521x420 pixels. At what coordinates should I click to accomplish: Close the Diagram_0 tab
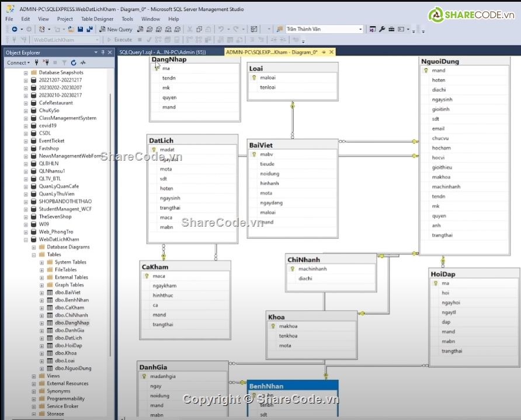click(x=331, y=52)
